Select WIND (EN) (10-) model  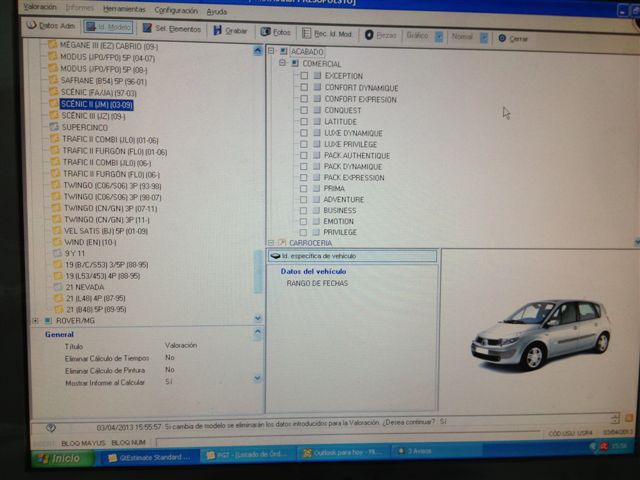(x=91, y=242)
